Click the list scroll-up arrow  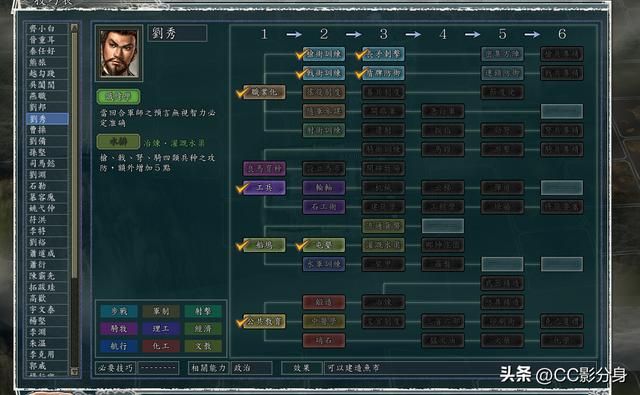coord(74,28)
